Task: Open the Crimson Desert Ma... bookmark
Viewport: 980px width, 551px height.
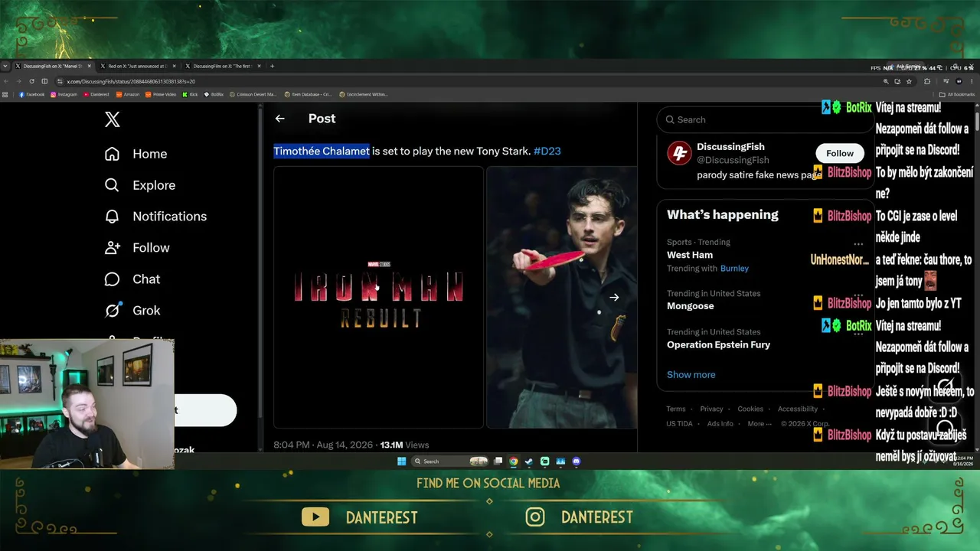Action: click(253, 95)
